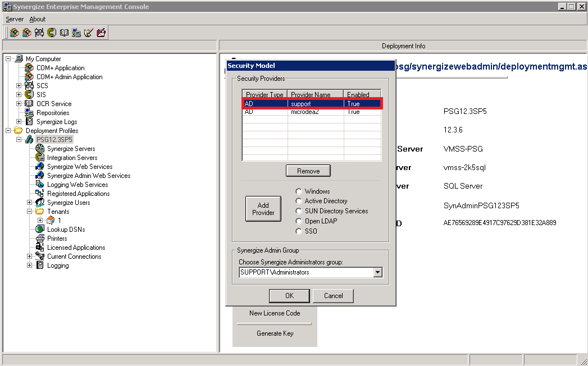Click the Logging Web Services tree icon

[x=40, y=185]
